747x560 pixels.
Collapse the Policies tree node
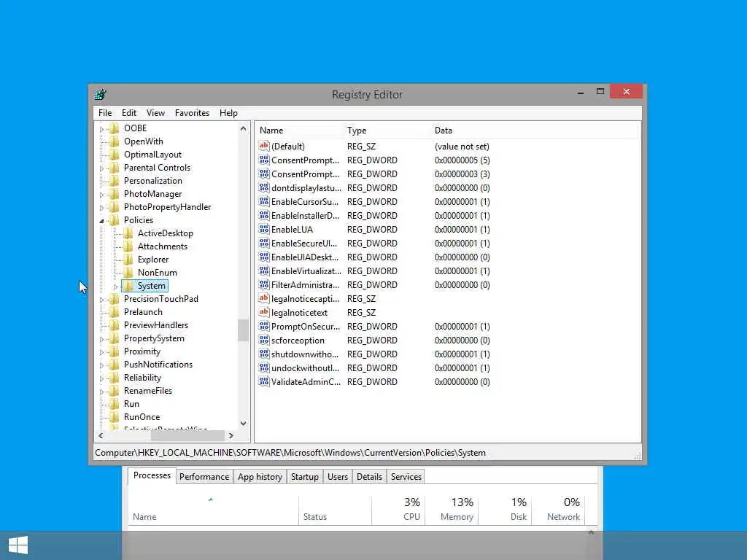pyautogui.click(x=101, y=221)
